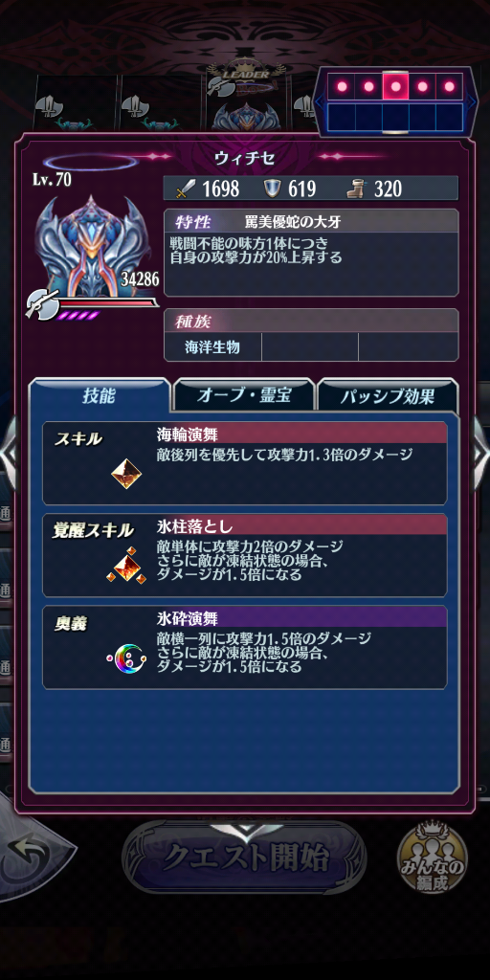Open みんなの編成 crown icon button

pyautogui.click(x=432, y=857)
